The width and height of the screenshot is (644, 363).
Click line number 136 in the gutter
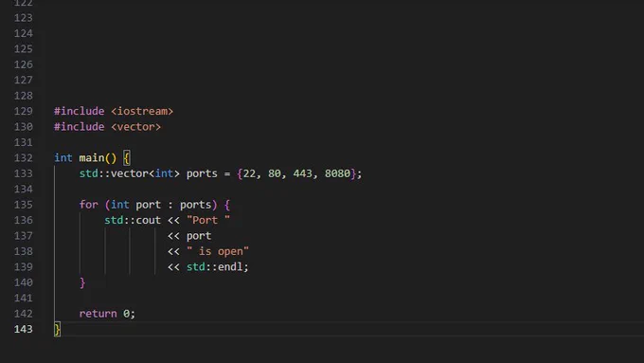pyautogui.click(x=24, y=220)
